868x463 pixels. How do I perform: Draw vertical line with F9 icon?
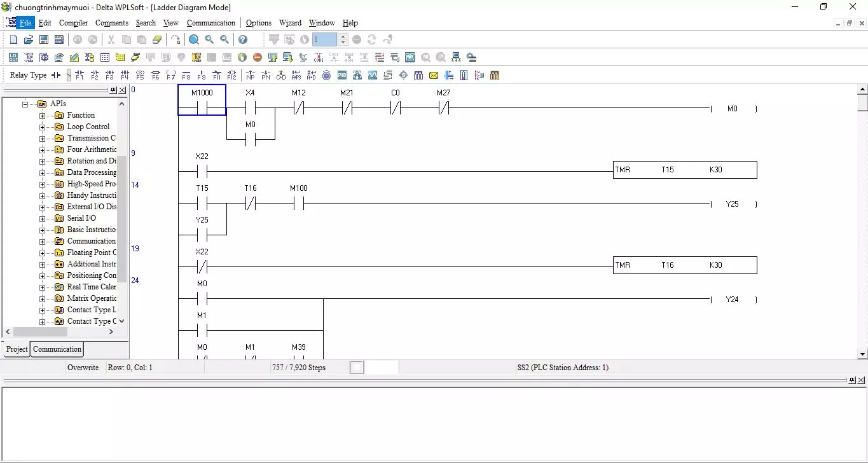click(201, 75)
